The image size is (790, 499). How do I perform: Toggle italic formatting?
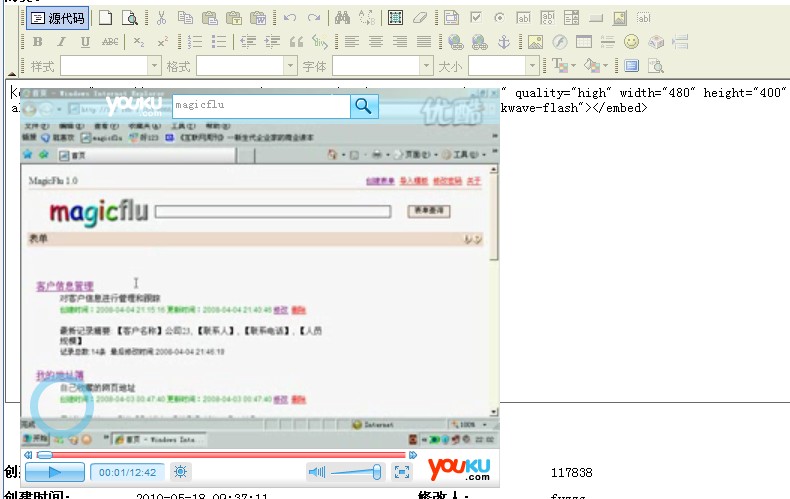61,42
